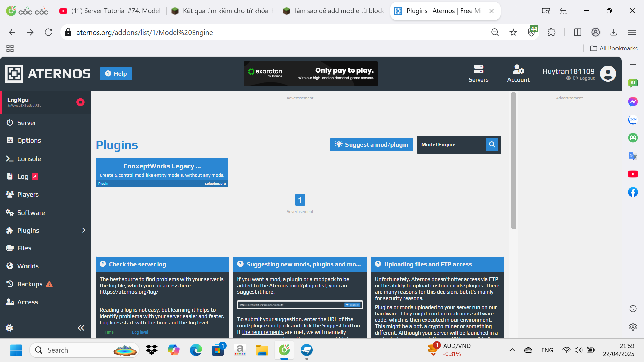Collapse the left navigation sidebar
The width and height of the screenshot is (644, 362).
click(81, 328)
